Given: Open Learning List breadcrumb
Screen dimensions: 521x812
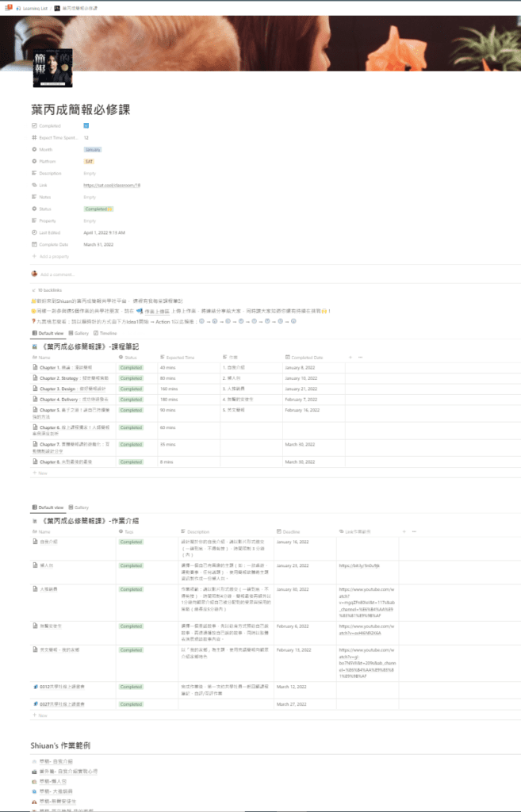Looking at the screenshot, I should pos(30,7).
